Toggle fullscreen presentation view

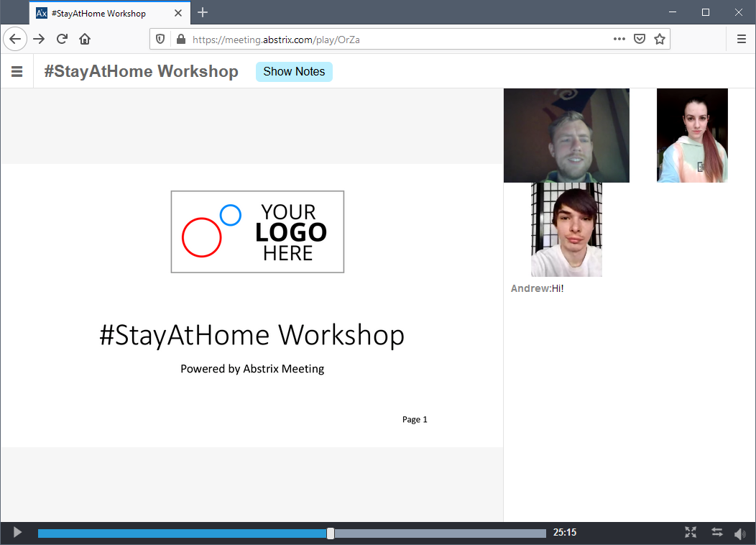click(x=691, y=533)
